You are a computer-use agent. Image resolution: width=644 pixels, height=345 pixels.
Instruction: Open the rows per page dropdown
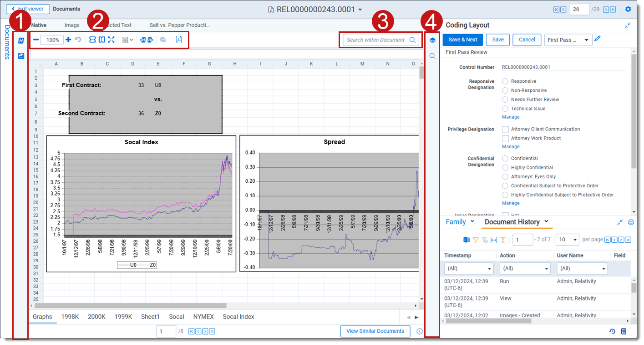pyautogui.click(x=568, y=240)
